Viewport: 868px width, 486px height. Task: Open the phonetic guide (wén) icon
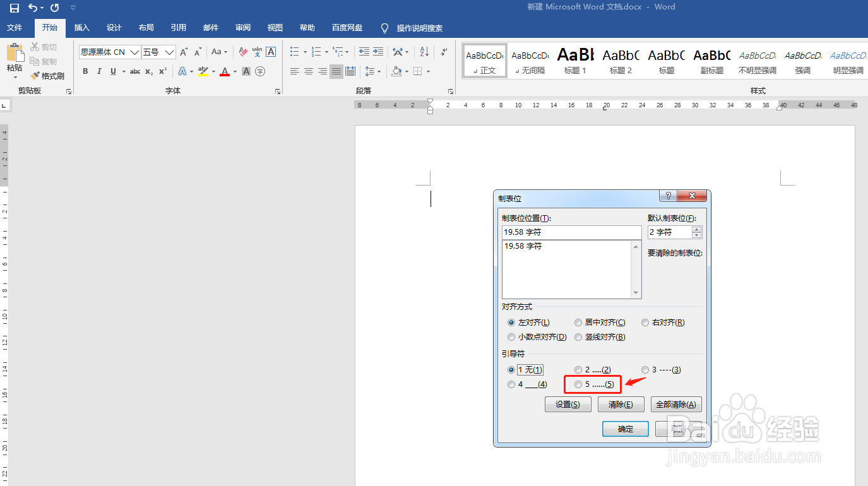click(x=257, y=52)
